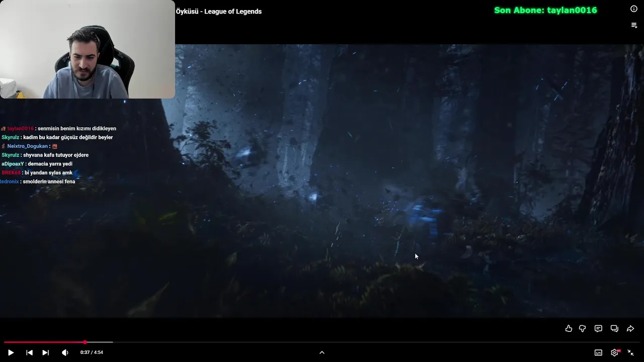Click chat username Neixtro_Dogukan
The width and height of the screenshot is (644, 362).
(29, 146)
